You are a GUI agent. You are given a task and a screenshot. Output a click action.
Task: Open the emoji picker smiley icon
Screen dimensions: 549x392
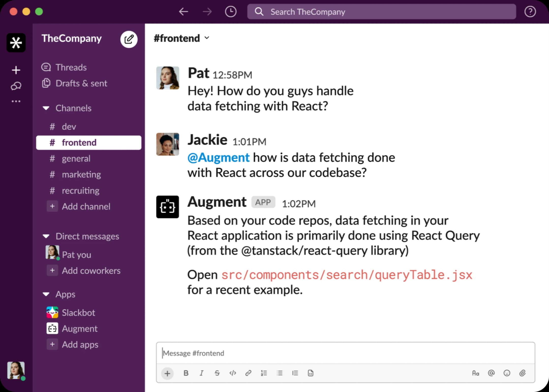[507, 373]
